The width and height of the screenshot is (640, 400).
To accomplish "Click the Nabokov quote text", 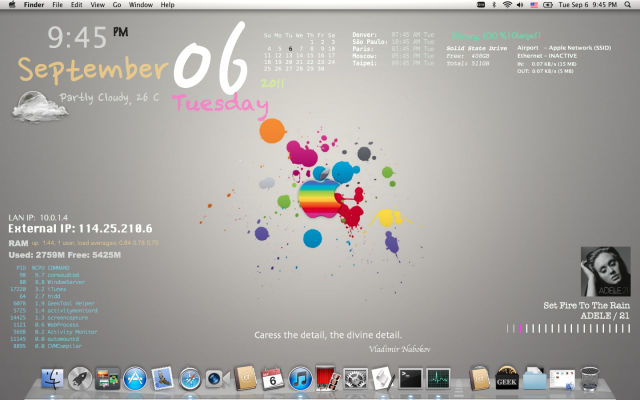I will point(328,335).
